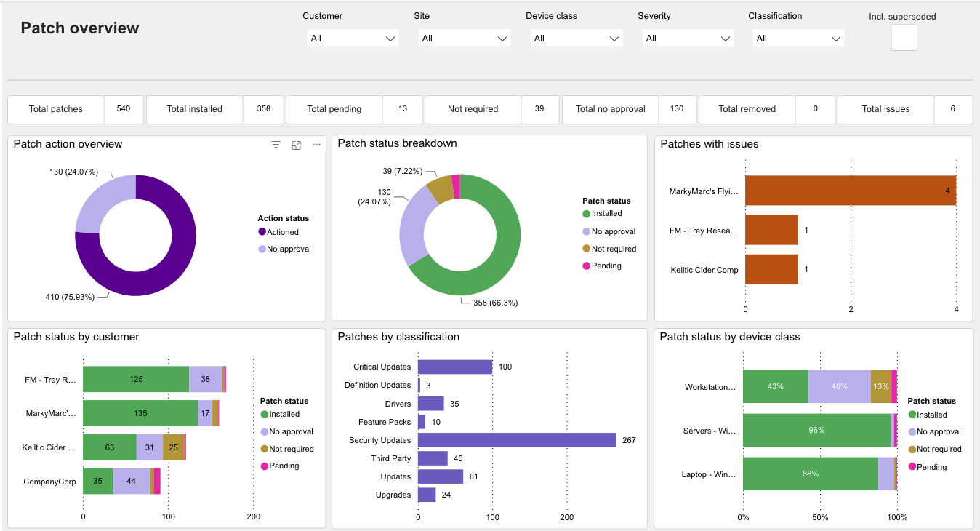Click No approval legend marker under Action status
980x531 pixels.
(262, 249)
